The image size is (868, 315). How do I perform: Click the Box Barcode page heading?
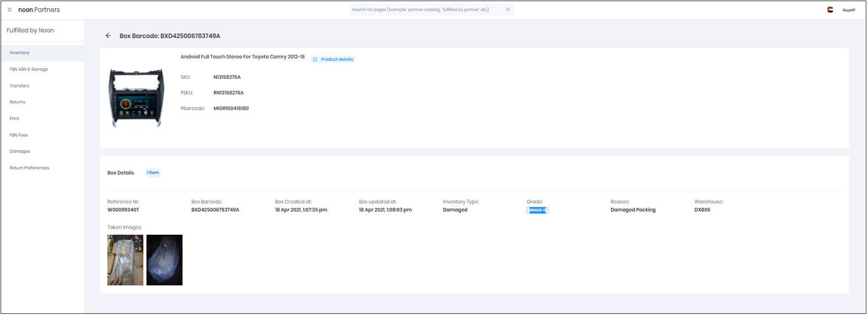[170, 36]
